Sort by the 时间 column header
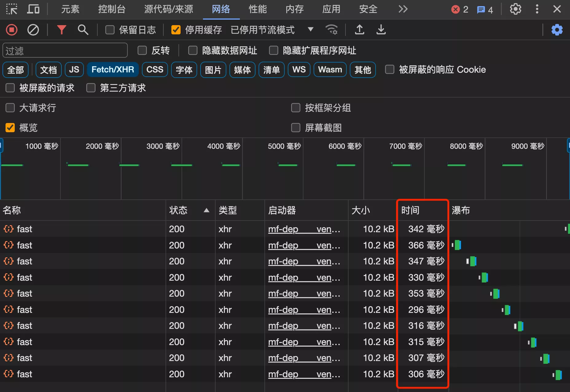 click(423, 210)
